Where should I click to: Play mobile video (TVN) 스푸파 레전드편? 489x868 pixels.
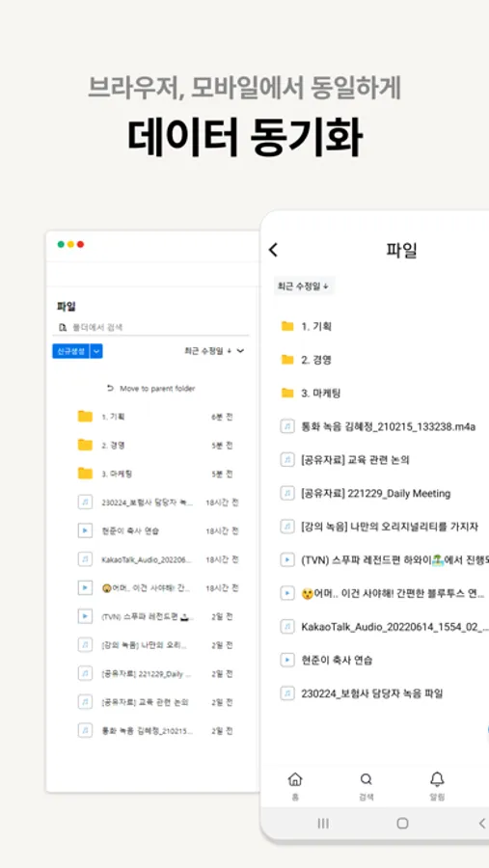pos(382,560)
